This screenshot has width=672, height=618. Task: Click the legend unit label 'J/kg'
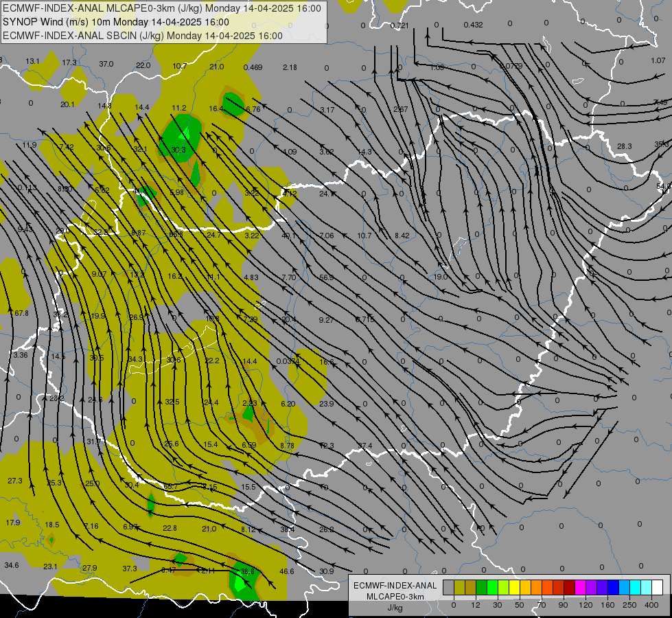[395, 608]
